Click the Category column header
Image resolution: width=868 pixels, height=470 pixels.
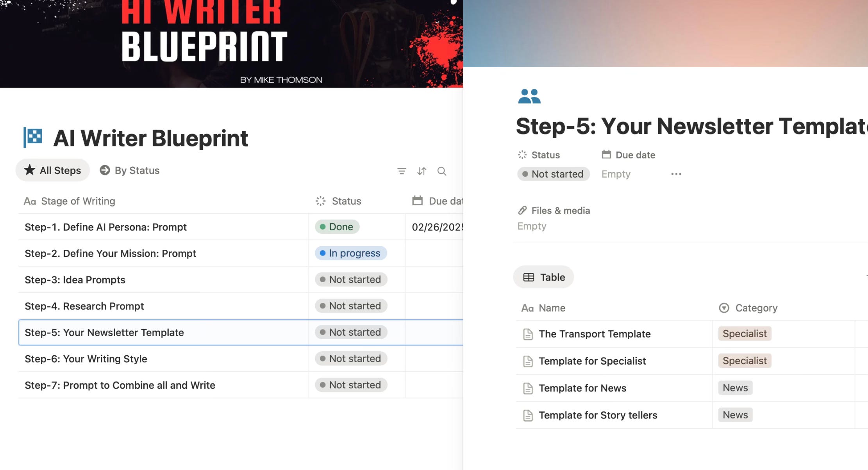point(756,308)
